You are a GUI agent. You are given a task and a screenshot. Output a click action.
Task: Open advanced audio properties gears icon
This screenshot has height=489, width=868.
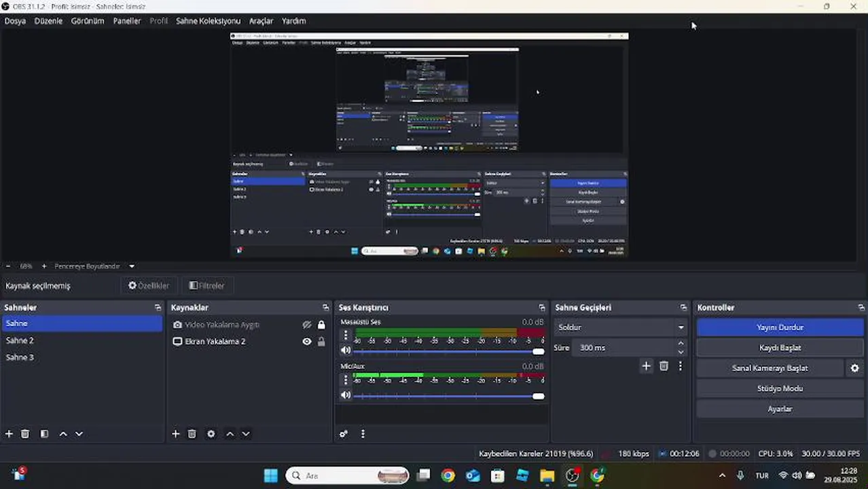coord(344,434)
